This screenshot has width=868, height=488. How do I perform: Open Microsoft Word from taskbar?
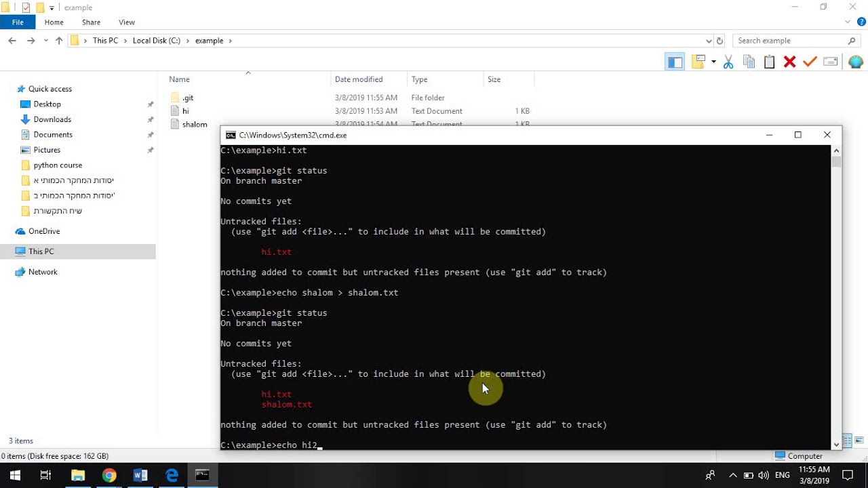[140, 475]
